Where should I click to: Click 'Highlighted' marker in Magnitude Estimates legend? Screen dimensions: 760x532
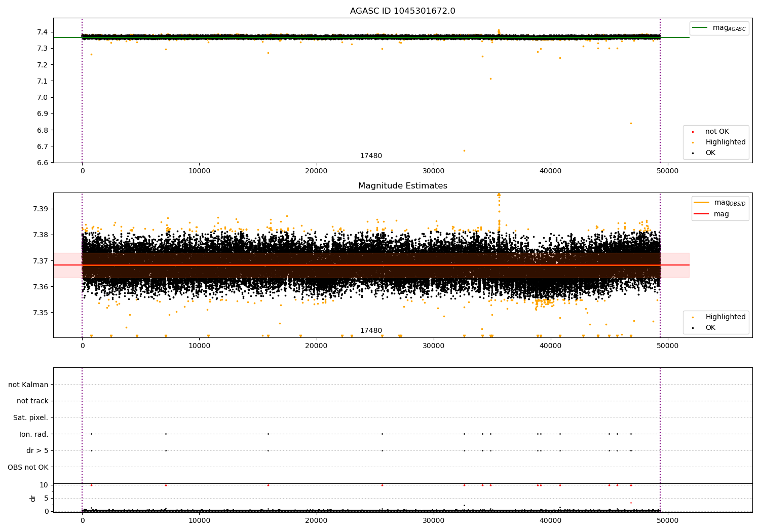[x=693, y=317]
